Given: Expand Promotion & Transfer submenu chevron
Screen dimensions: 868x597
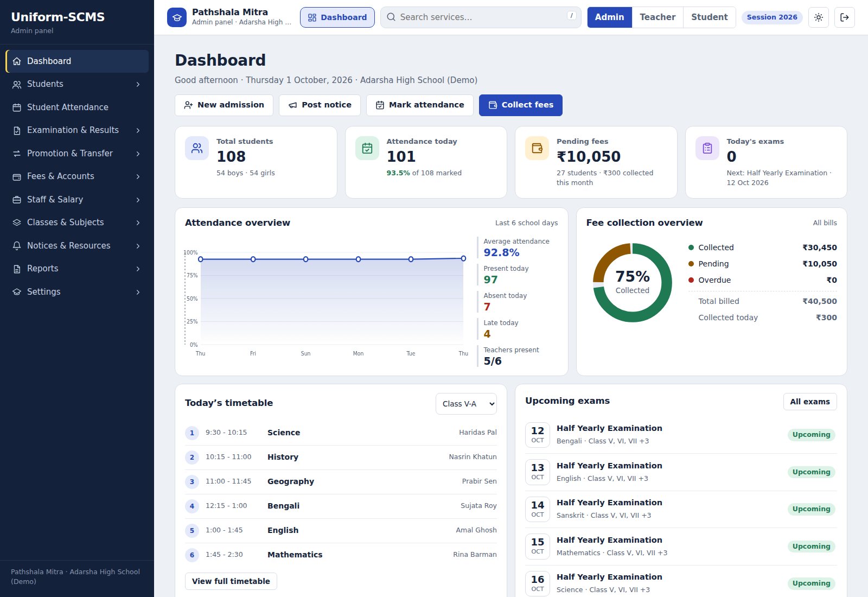Looking at the screenshot, I should 138,154.
